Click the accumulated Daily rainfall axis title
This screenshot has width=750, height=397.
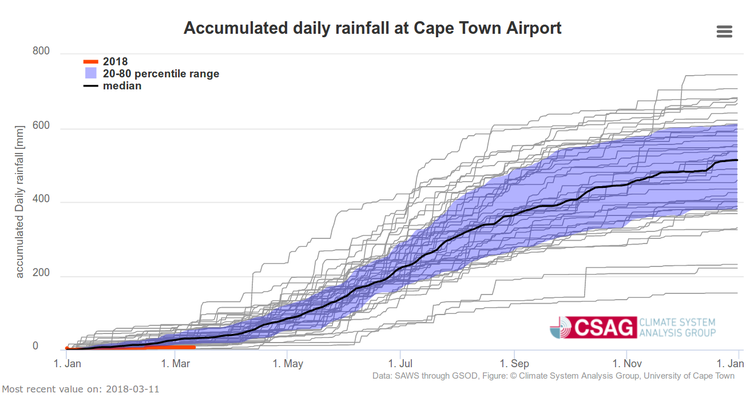pyautogui.click(x=19, y=202)
